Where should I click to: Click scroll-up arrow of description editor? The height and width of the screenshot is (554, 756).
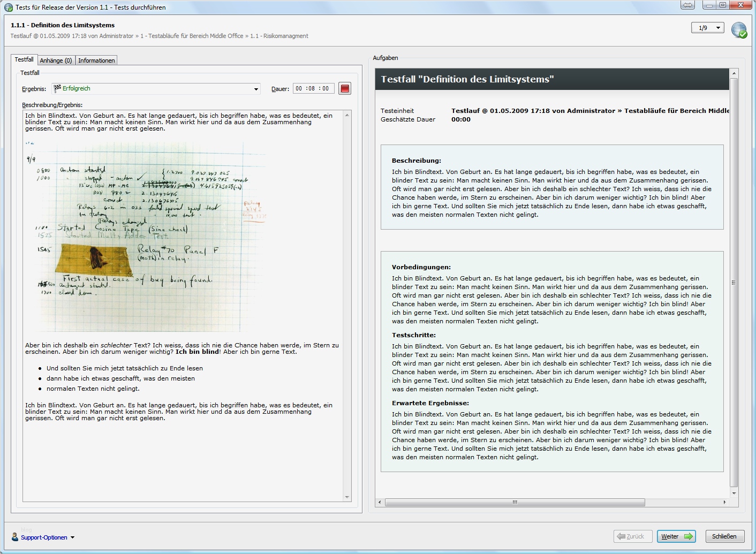click(347, 115)
